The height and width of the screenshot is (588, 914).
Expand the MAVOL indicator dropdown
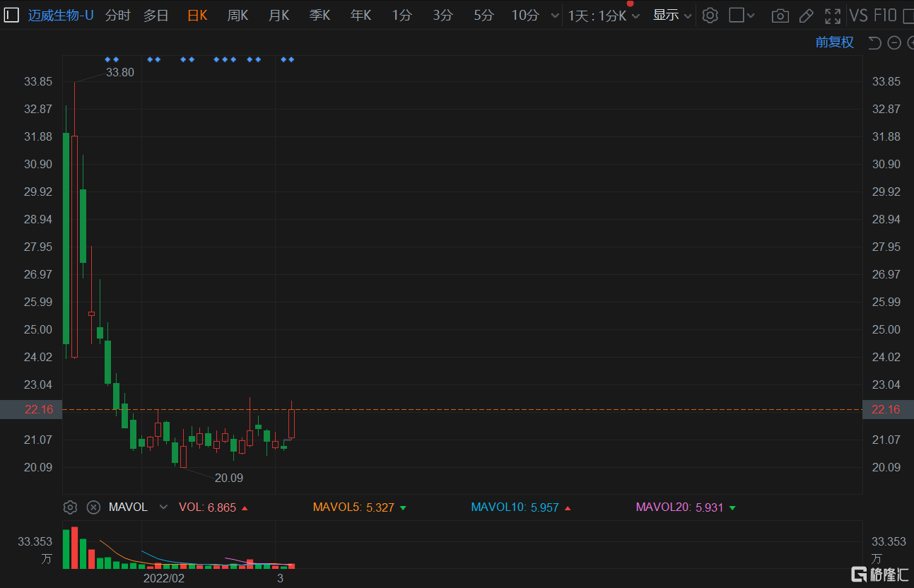[x=164, y=507]
